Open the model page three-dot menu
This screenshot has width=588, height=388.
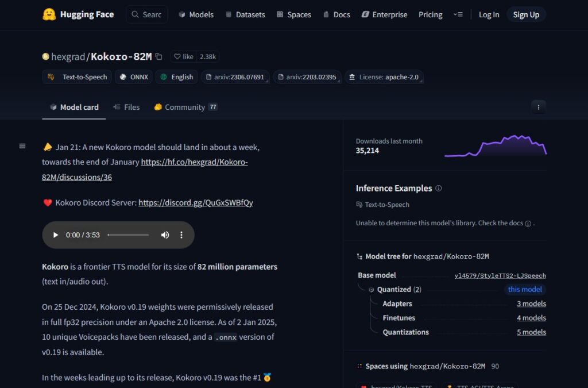pyautogui.click(x=538, y=107)
